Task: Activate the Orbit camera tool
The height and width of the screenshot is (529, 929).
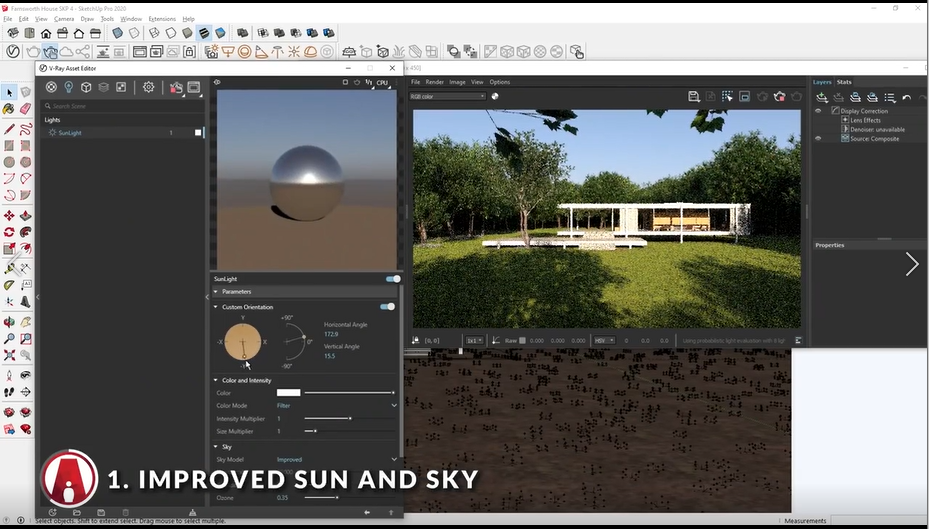Action: pyautogui.click(x=9, y=322)
